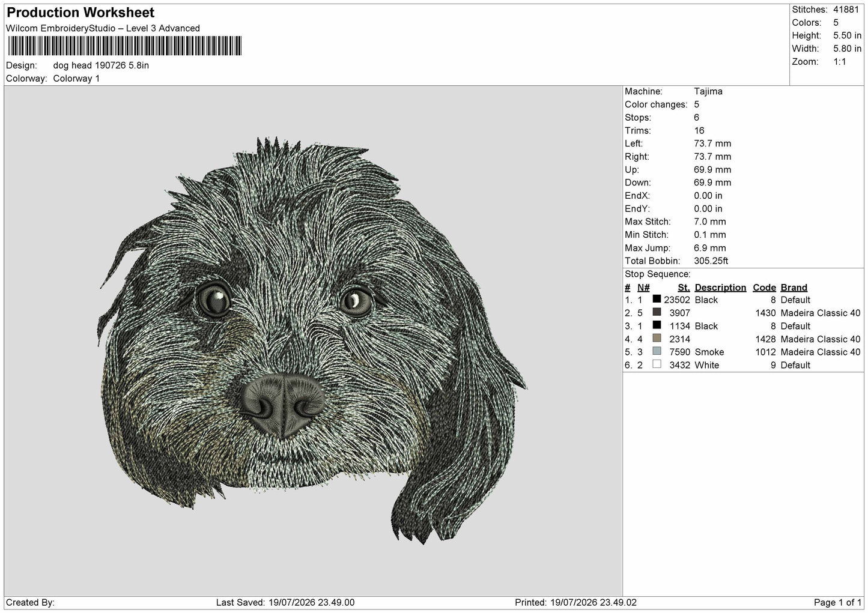Click the EndX value 0.00 in

coord(708,196)
